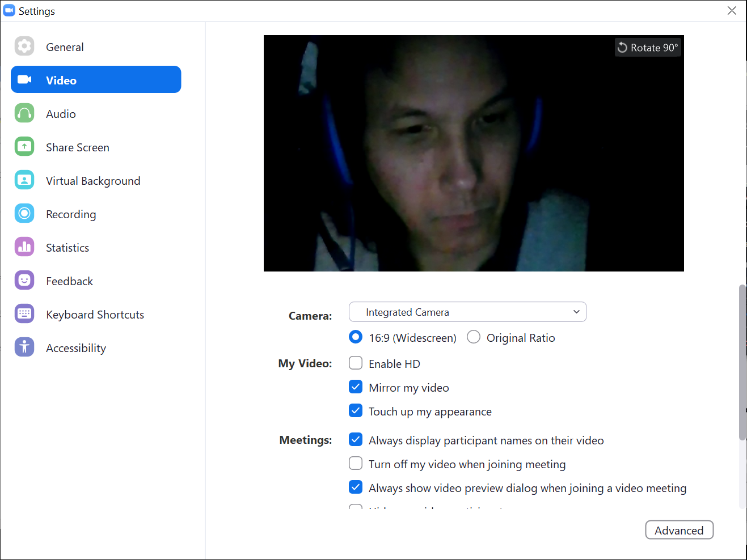This screenshot has width=747, height=560.
Task: Open the Feedback tab
Action: 96,281
